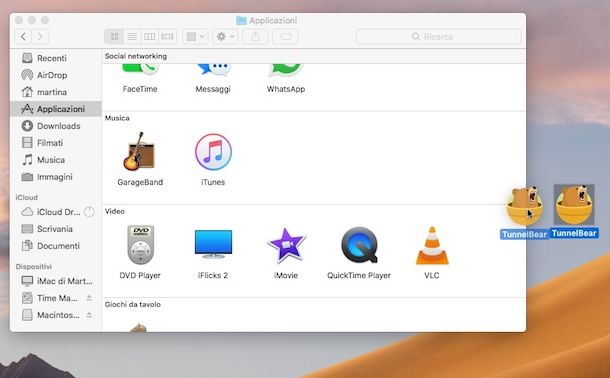The height and width of the screenshot is (378, 610).
Task: Switch to icon view mode
Action: (x=114, y=37)
